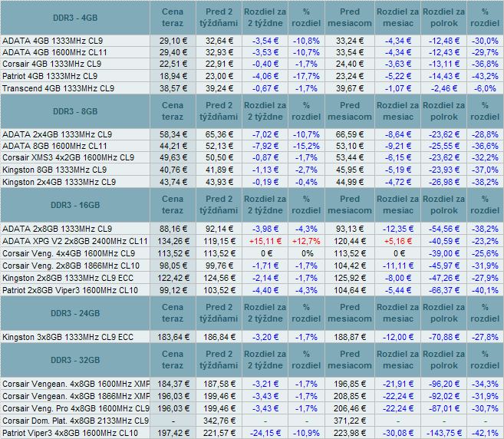Click Patriot 2x8GB Viper3 1600MHz CL10 name
The height and width of the screenshot is (439, 504).
[x=70, y=290]
